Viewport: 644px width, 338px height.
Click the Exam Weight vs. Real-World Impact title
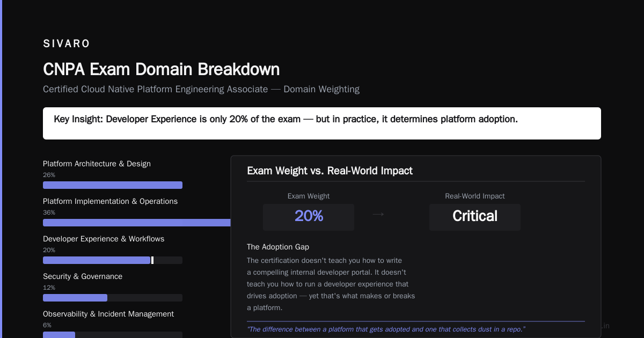330,171
